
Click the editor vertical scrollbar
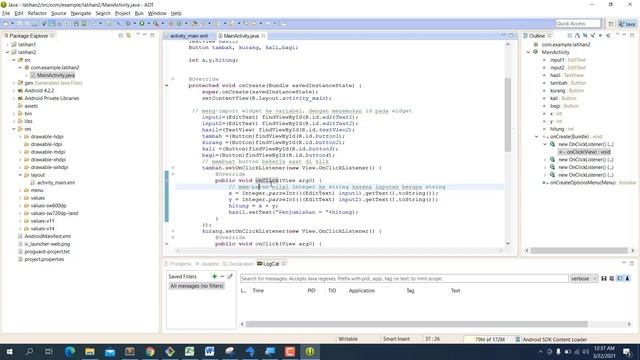[x=508, y=114]
